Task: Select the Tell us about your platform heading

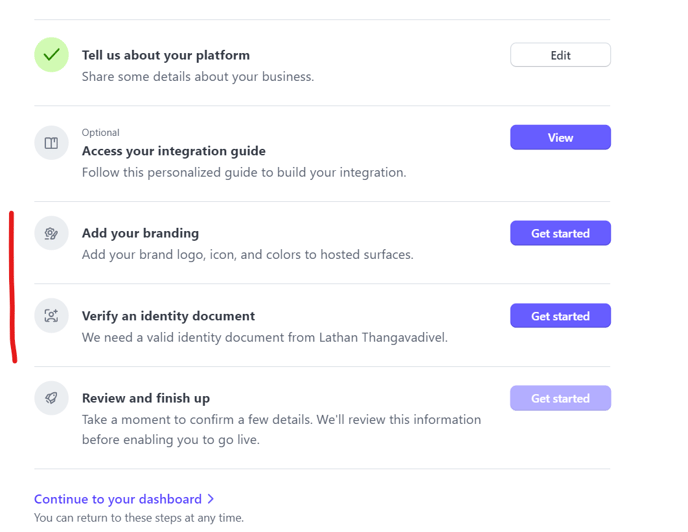Action: 166,55
